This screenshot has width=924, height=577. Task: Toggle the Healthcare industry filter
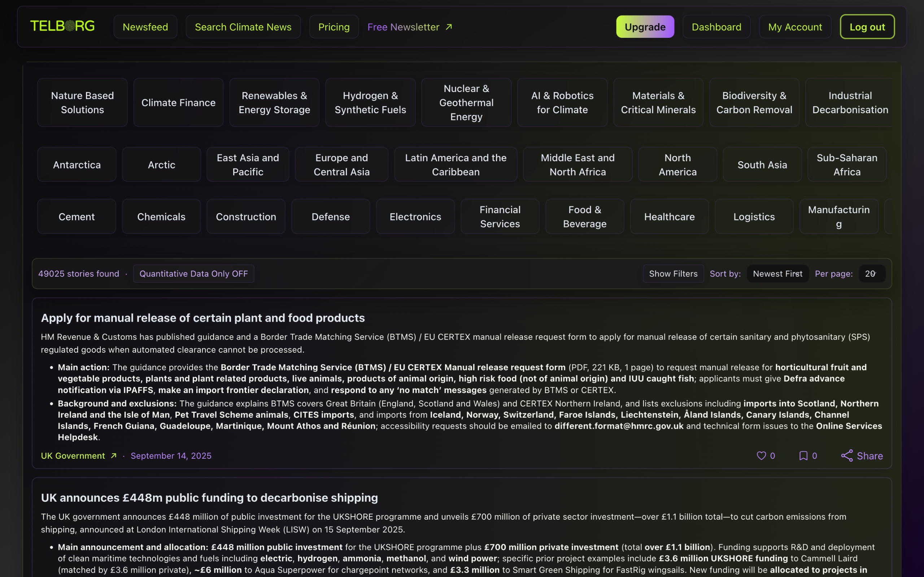[669, 216]
